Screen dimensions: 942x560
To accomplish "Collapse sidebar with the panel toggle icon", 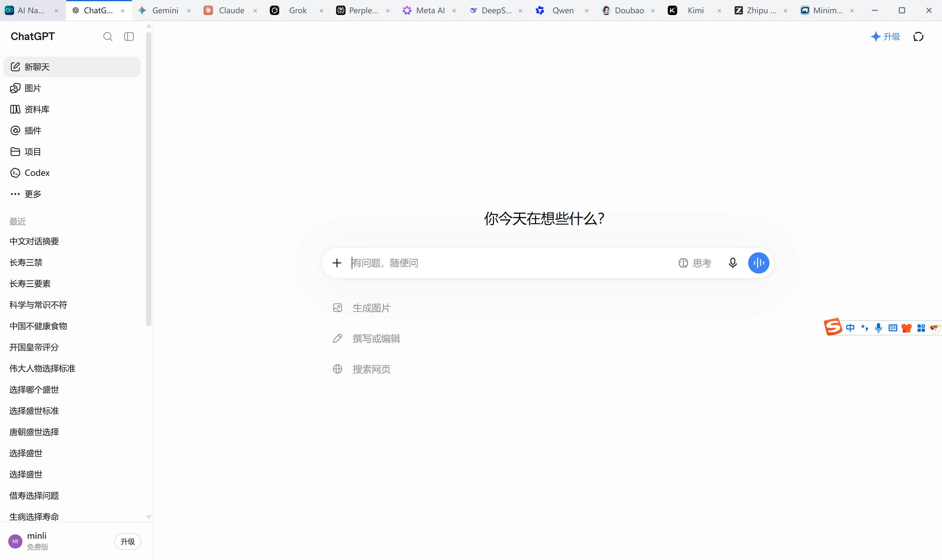I will point(129,37).
